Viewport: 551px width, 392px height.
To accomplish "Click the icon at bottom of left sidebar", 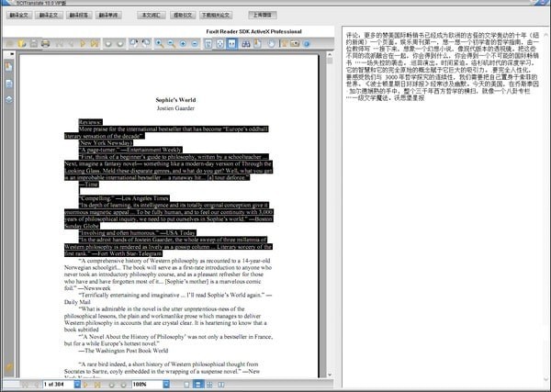I will click(x=9, y=367).
